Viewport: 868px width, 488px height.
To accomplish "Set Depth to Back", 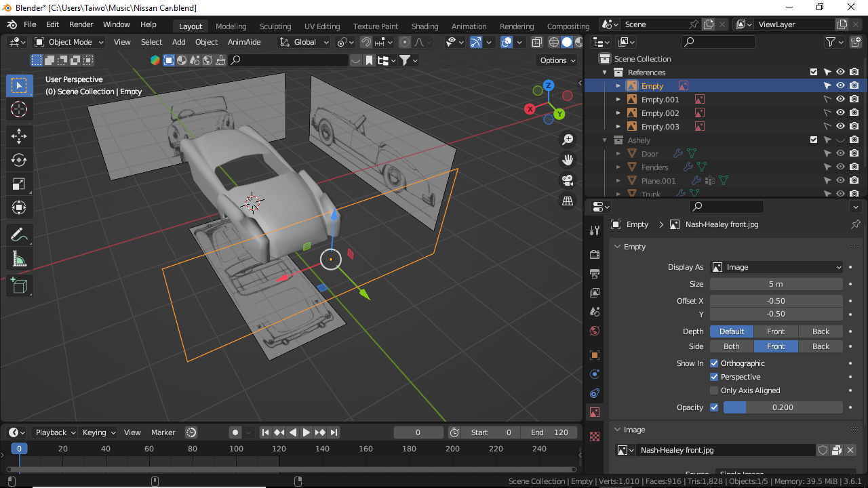I will pos(821,331).
